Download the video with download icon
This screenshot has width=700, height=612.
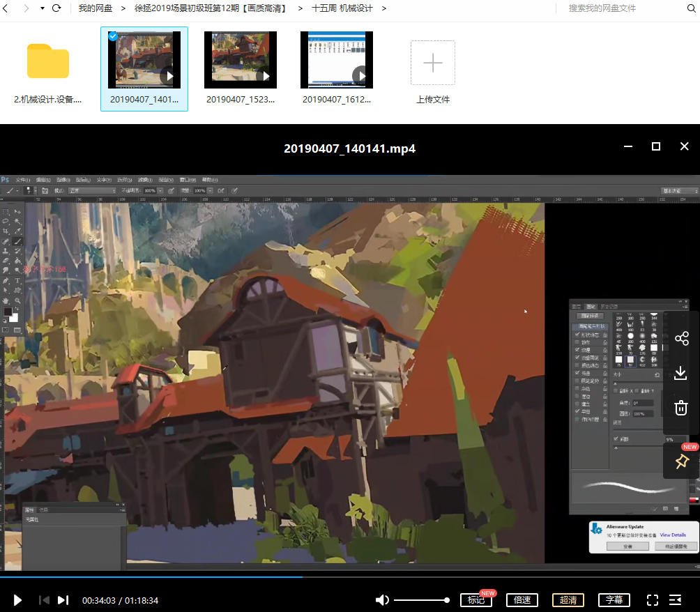pos(680,373)
